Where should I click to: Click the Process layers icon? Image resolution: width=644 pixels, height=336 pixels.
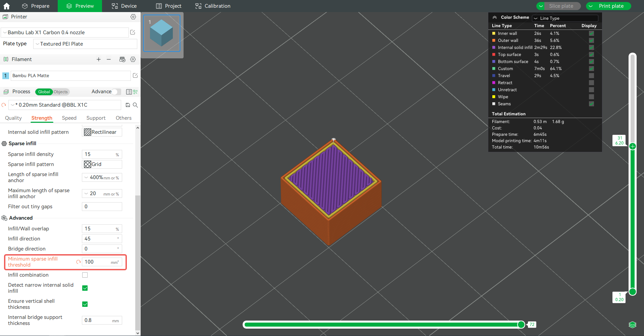(x=6, y=92)
